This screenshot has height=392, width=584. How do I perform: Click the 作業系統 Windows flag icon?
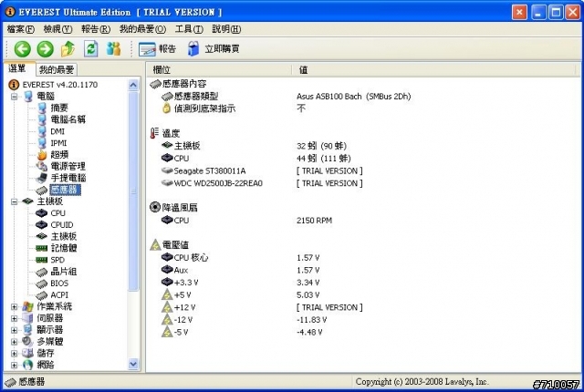pyautogui.click(x=27, y=307)
